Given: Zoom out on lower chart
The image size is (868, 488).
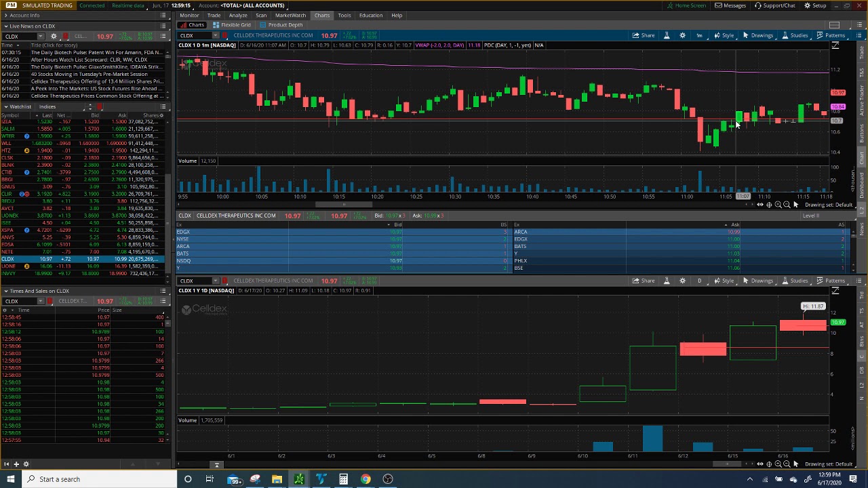Looking at the screenshot, I should click(787, 464).
